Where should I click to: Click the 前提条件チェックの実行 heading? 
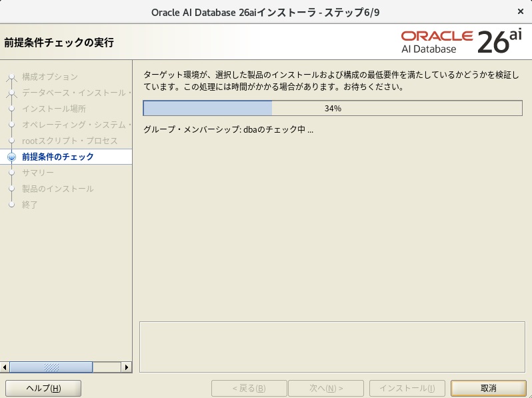point(59,43)
